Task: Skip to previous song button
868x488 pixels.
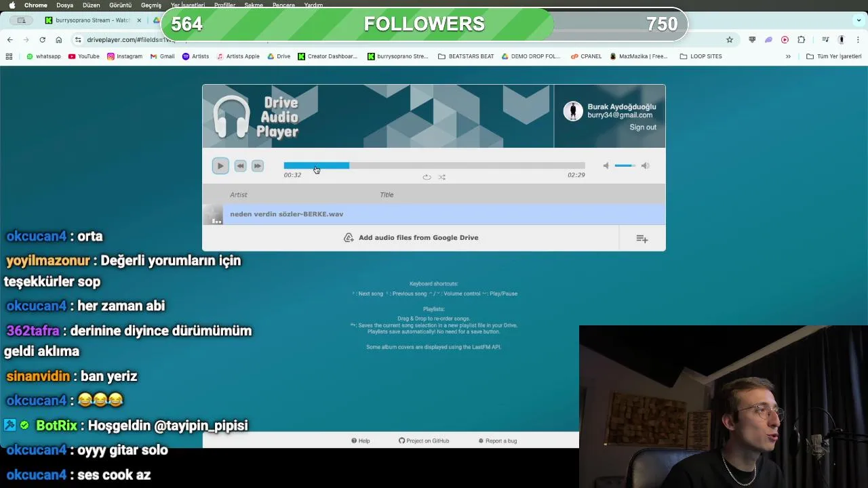Action: 240,166
